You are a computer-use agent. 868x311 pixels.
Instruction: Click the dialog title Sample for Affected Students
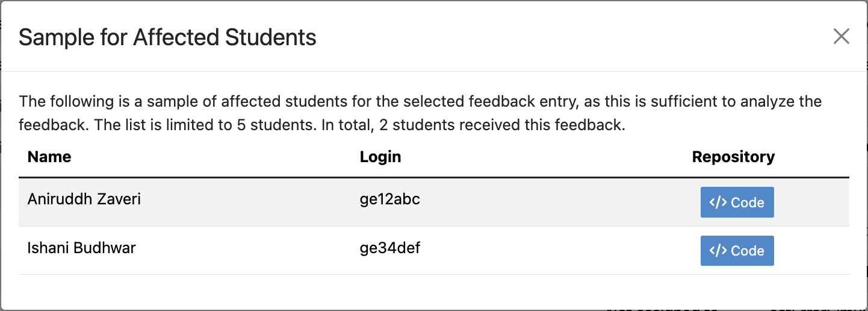click(x=167, y=37)
